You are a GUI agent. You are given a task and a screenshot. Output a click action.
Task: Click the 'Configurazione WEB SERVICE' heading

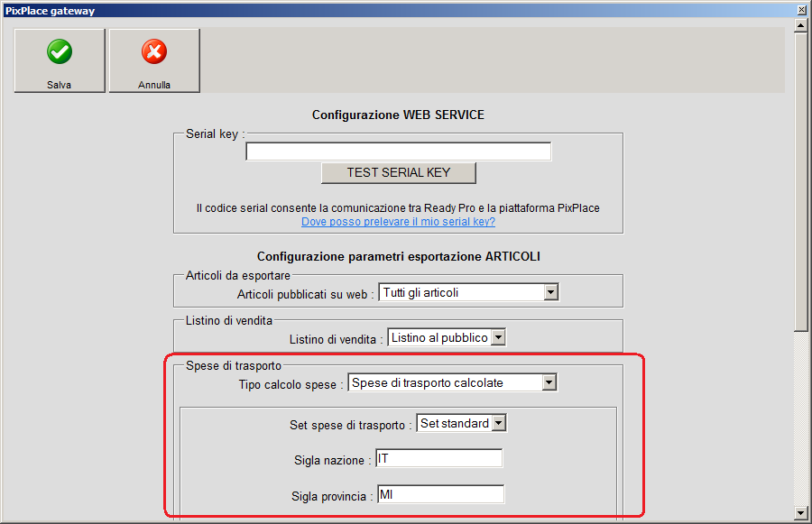pyautogui.click(x=398, y=115)
